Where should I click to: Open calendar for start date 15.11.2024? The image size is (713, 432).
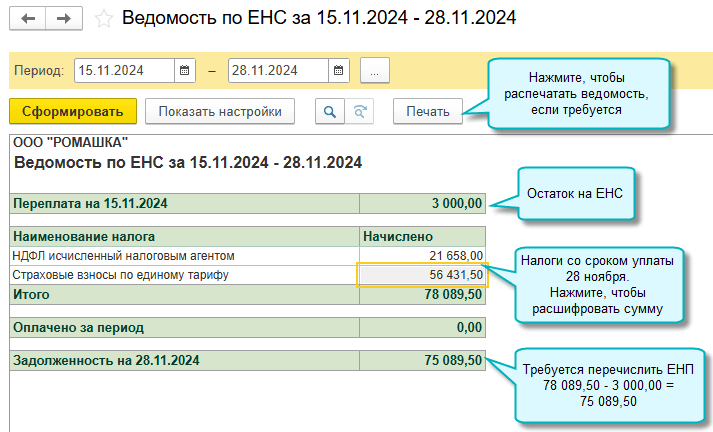coord(185,71)
